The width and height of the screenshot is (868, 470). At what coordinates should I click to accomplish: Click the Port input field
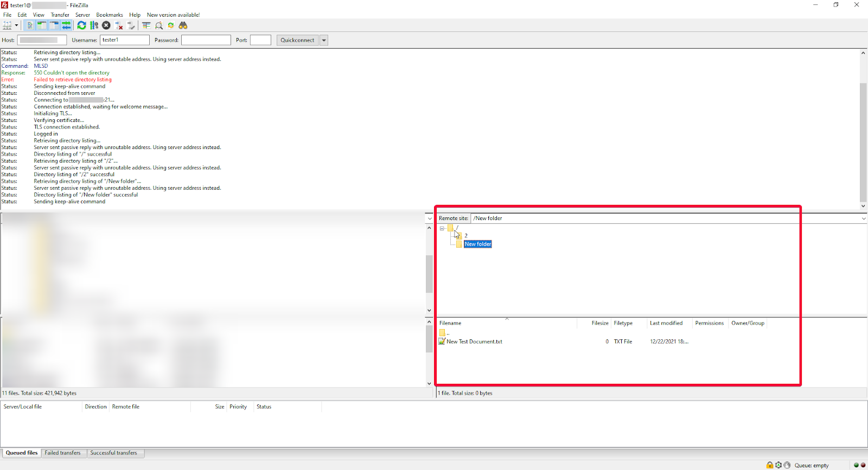(260, 40)
